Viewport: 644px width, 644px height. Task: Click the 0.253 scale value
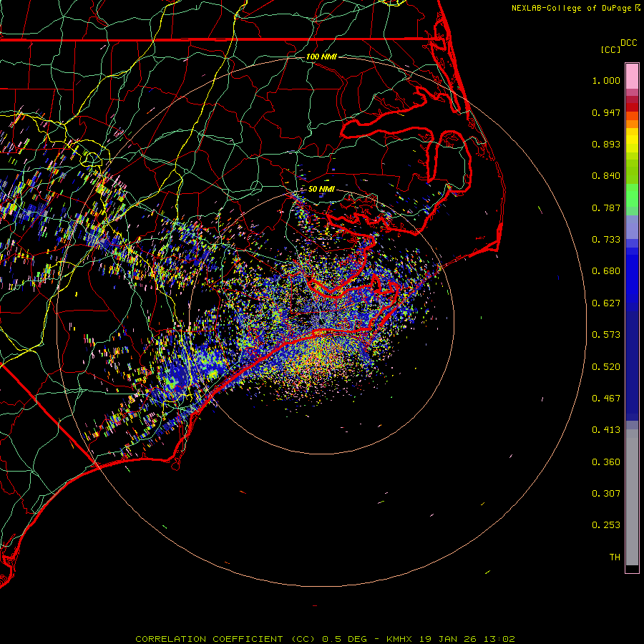606,525
